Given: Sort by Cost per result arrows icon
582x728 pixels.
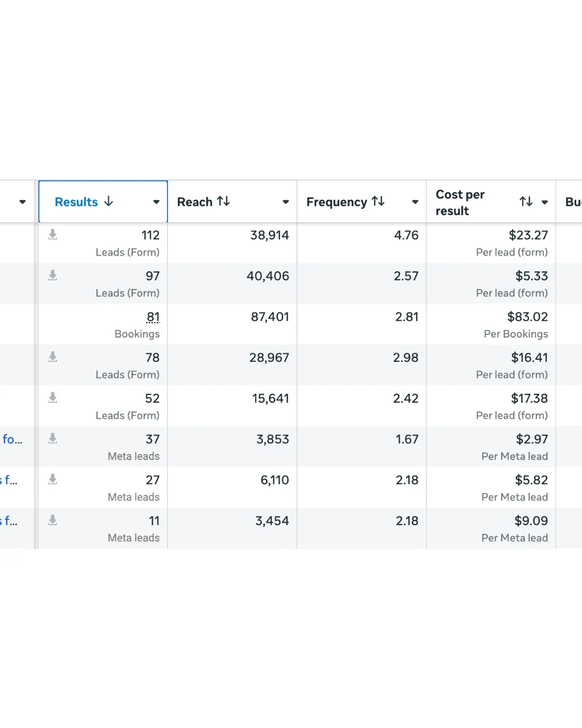Looking at the screenshot, I should click(x=526, y=202).
